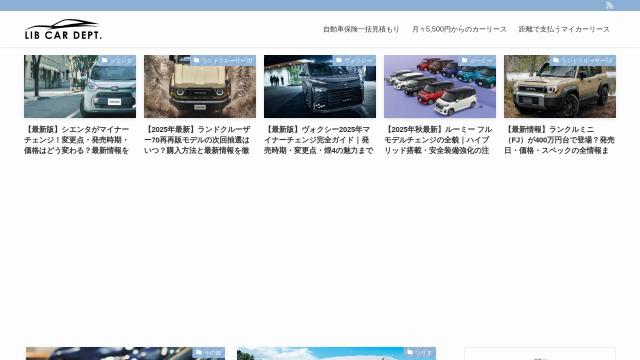Viewport: 640px width, 360px height.
Task: Open the ヴォクシー category folder tag
Action: click(x=354, y=60)
